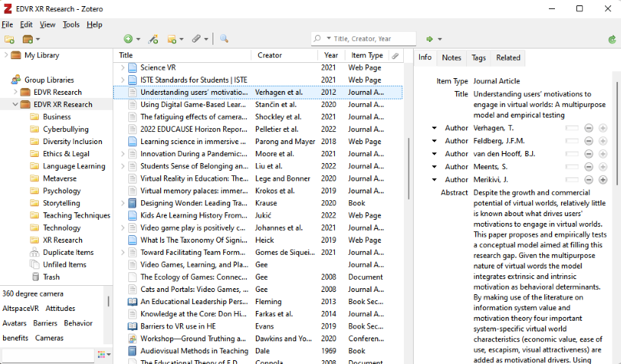621x364 pixels.
Task: Switch name mode for author Verhagen
Action: (572, 128)
